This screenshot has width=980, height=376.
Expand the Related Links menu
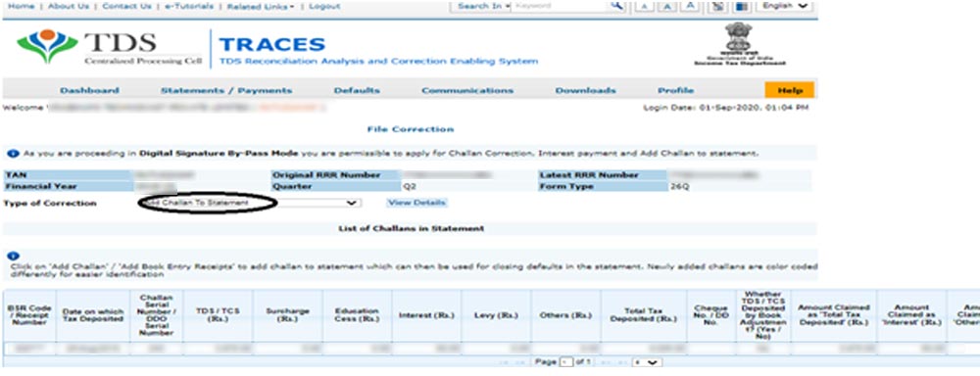(x=261, y=6)
